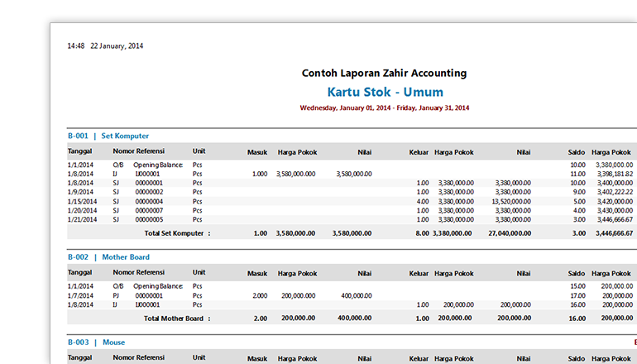Click the print timestamp 22 January, 2014

tap(117, 45)
